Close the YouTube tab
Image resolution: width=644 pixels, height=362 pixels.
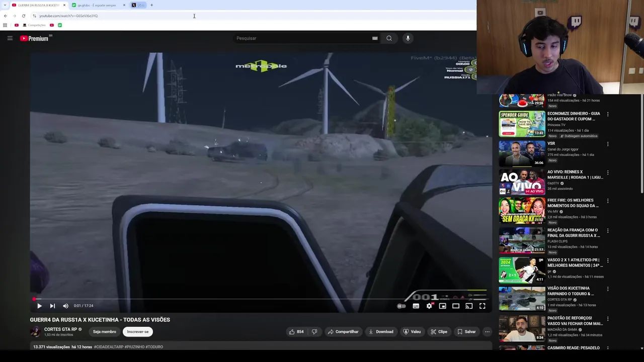(x=64, y=5)
